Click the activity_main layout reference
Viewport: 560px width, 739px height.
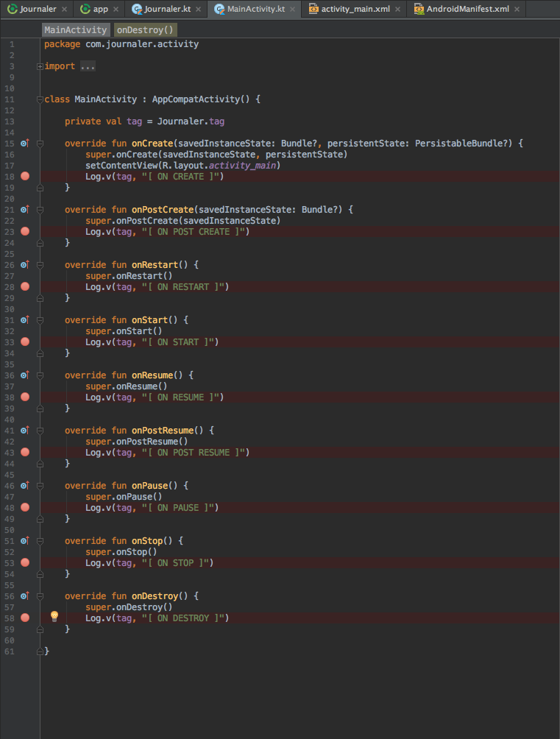242,166
